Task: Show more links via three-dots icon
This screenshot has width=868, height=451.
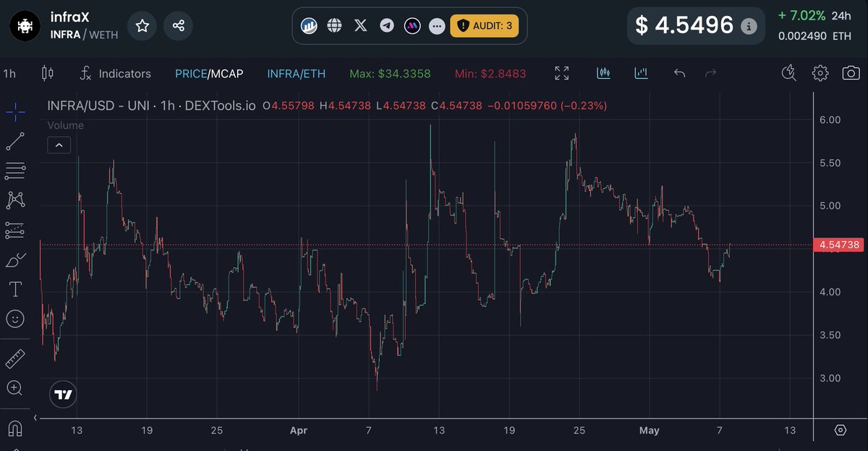Action: coord(437,26)
